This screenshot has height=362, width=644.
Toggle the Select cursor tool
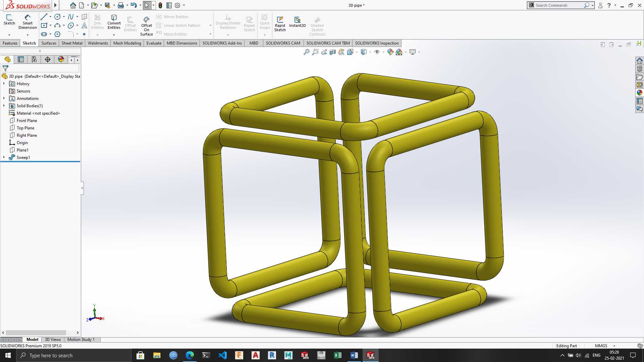point(147,5)
